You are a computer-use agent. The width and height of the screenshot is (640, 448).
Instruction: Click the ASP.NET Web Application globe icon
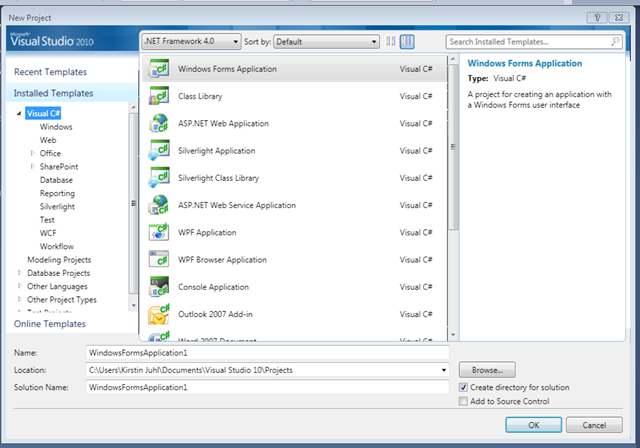159,123
